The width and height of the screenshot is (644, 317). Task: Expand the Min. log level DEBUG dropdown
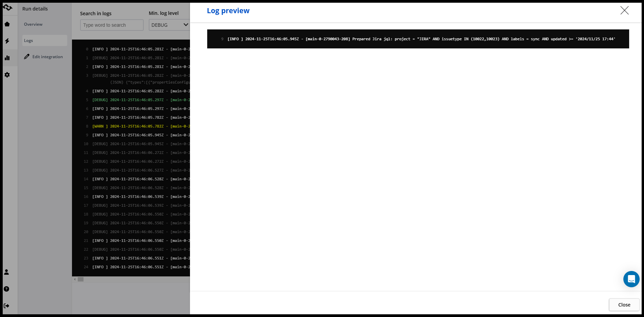169,25
